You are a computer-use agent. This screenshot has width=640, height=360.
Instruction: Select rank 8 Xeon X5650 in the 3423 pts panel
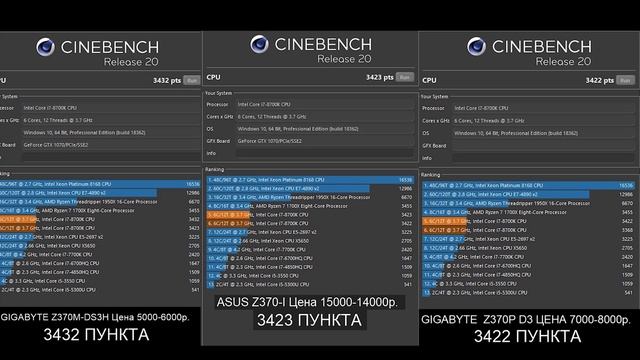310,241
